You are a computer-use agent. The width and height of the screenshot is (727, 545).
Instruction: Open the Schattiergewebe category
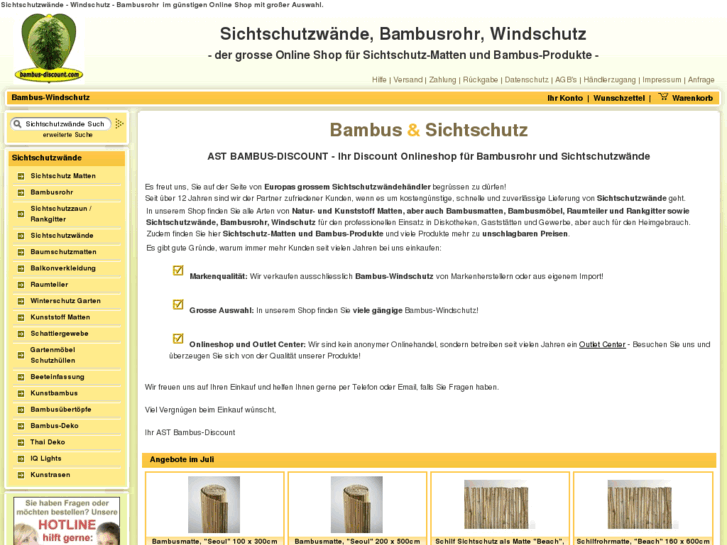click(59, 333)
